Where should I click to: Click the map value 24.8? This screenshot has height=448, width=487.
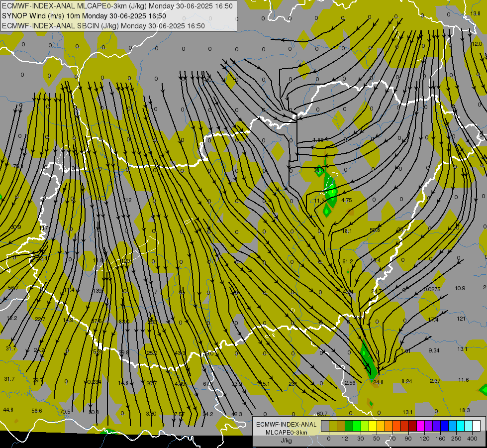(378, 382)
